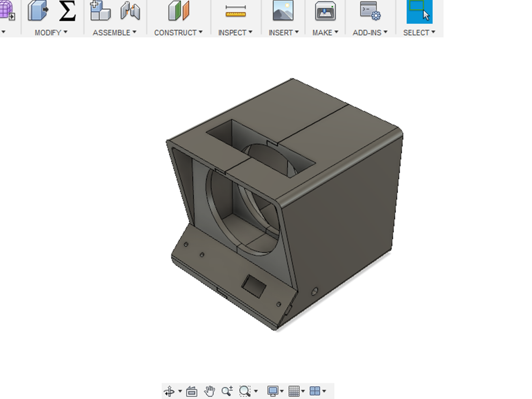Select the Joint tool icon
This screenshot has width=532, height=399.
131,12
